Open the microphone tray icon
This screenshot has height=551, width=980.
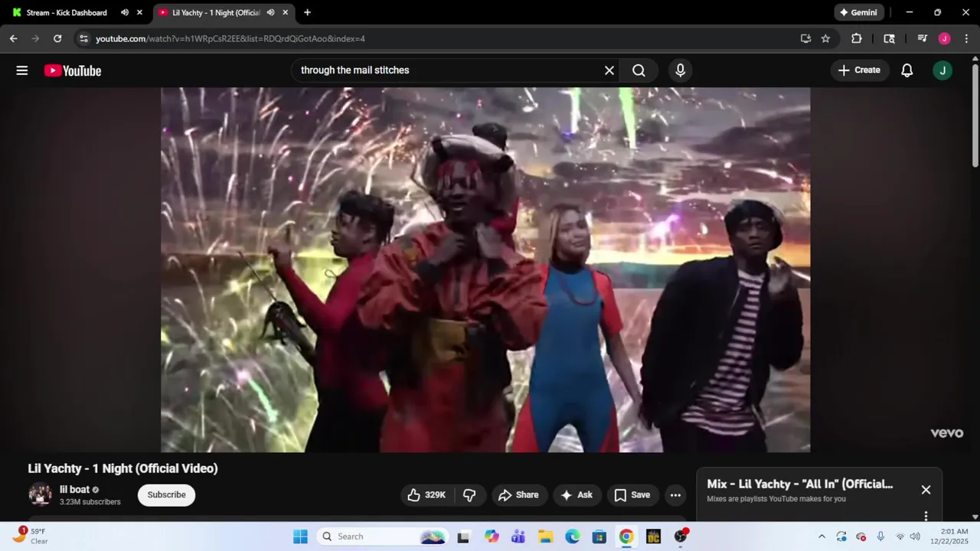pyautogui.click(x=880, y=536)
